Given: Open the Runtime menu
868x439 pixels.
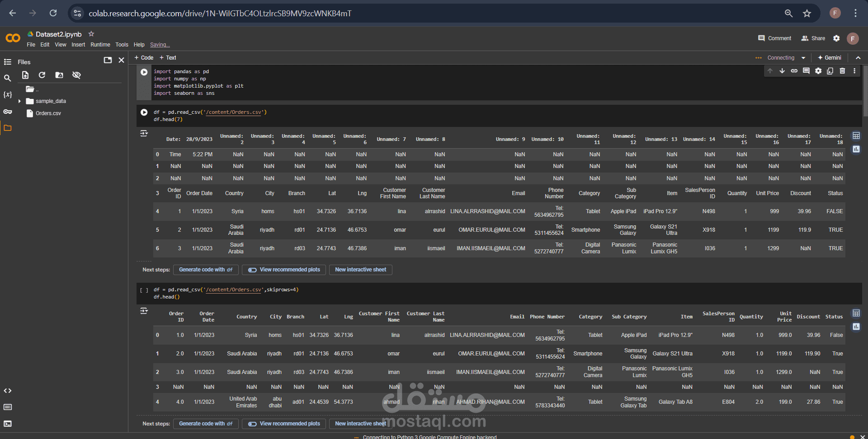Looking at the screenshot, I should [x=100, y=45].
